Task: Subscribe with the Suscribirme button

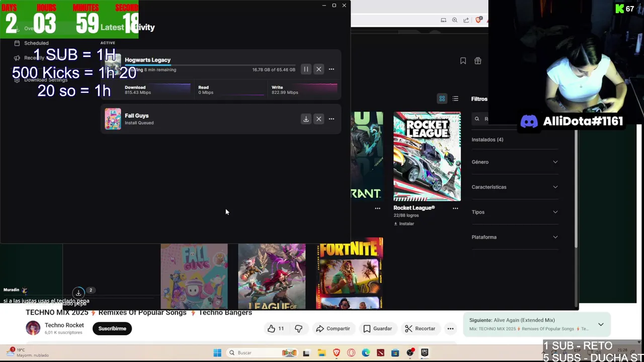Action: (x=112, y=329)
